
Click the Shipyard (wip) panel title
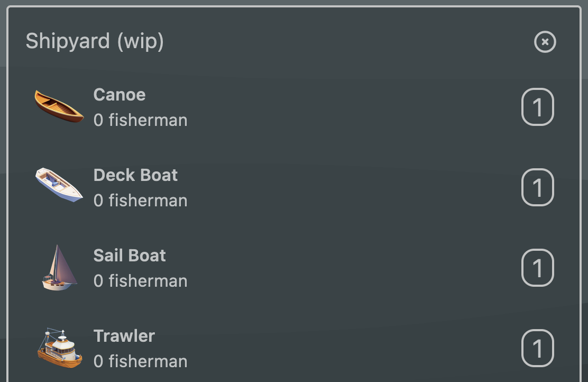tap(95, 41)
